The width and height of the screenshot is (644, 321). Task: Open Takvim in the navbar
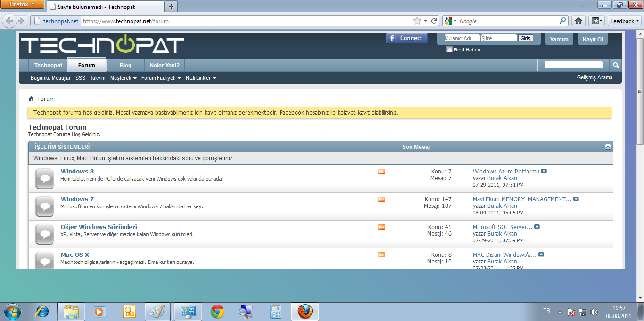pyautogui.click(x=98, y=78)
